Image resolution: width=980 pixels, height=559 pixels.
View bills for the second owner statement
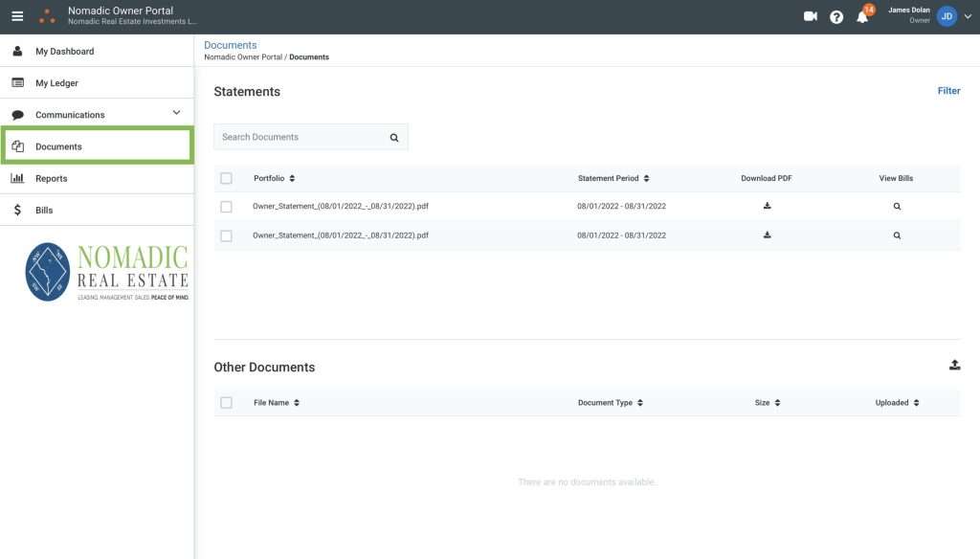pyautogui.click(x=897, y=235)
